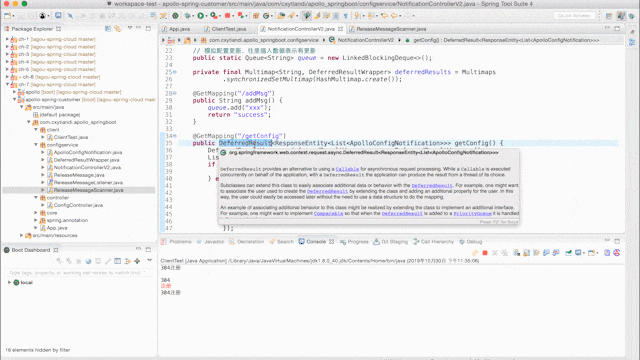640x360 pixels.
Task: Minimize the editor area
Action: [x=607, y=28]
